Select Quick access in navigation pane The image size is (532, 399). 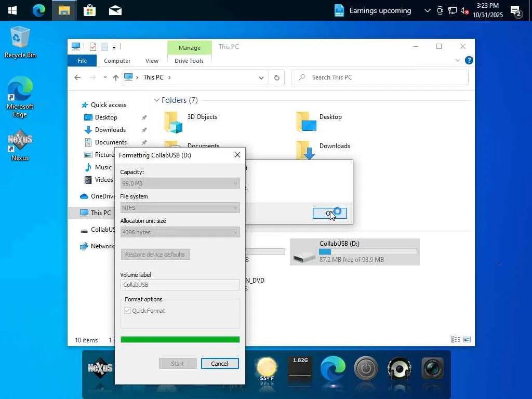pos(104,105)
